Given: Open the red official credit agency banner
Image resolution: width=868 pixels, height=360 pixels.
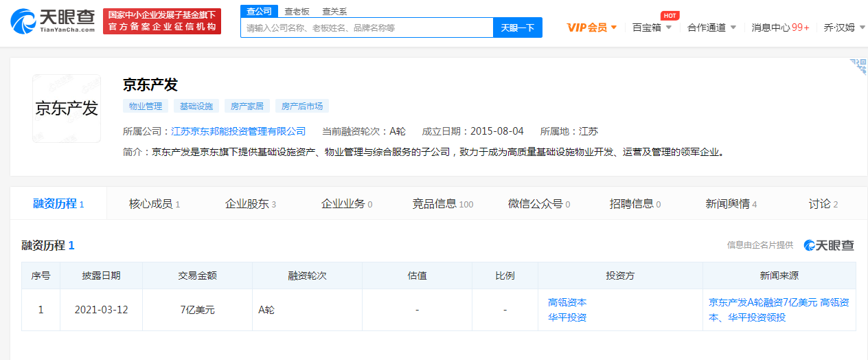Looking at the screenshot, I should [162, 21].
